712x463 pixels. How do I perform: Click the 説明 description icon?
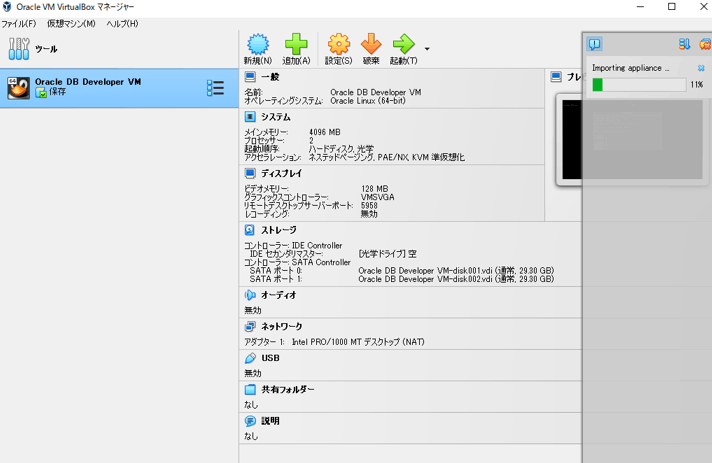[x=250, y=421]
